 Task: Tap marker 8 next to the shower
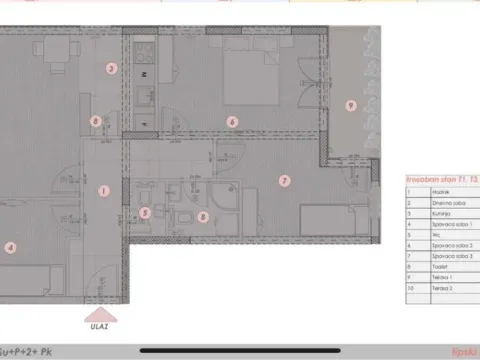203,217
